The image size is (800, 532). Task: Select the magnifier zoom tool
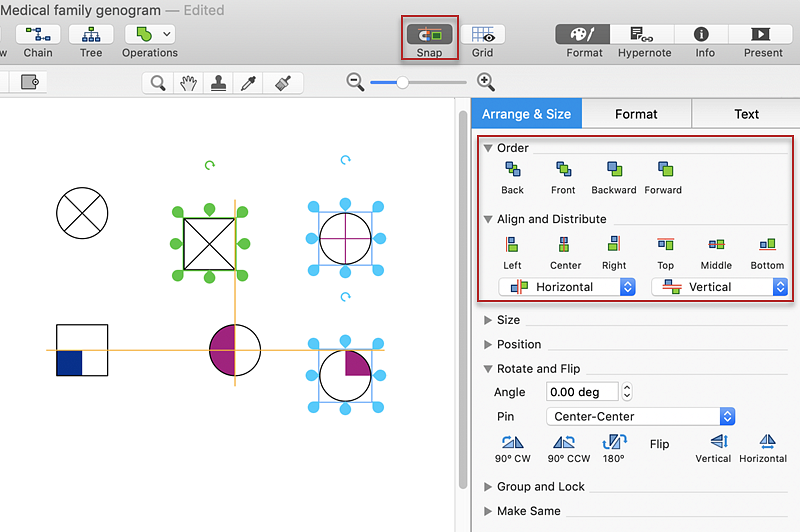(158, 83)
